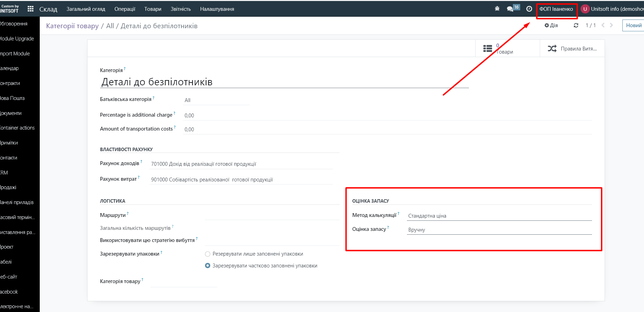Open the 'Налаштування' menu
The width and height of the screenshot is (644, 312).
[x=217, y=9]
